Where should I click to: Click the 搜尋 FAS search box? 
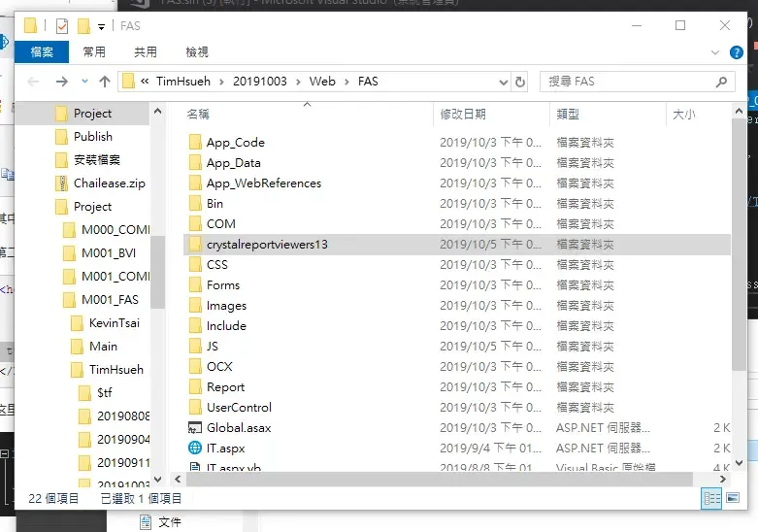click(x=629, y=82)
